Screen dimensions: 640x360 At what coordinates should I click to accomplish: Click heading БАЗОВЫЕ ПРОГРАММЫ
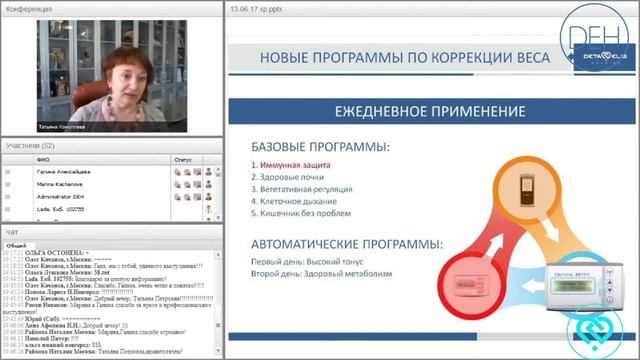click(320, 147)
